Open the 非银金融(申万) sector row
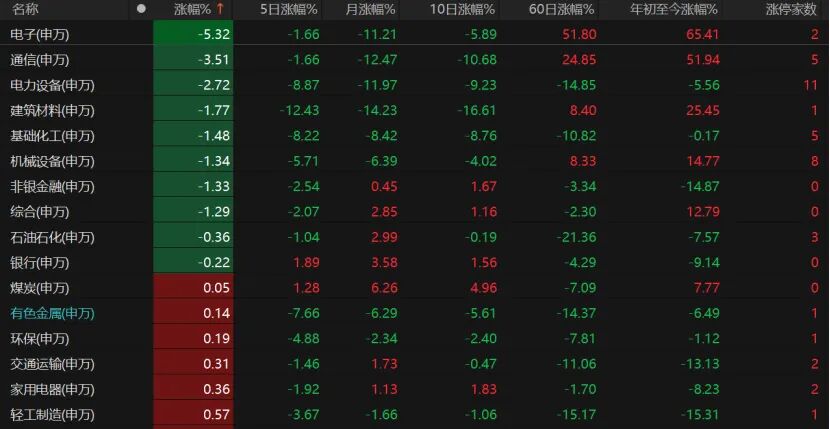This screenshot has height=429, width=830. pos(52,186)
